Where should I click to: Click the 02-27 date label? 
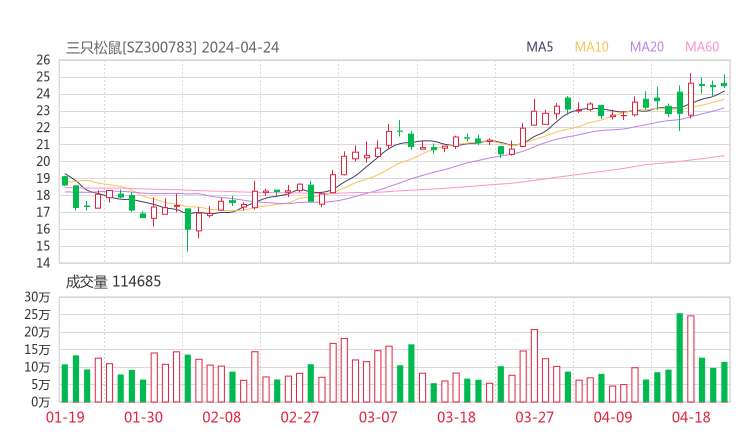coord(299,417)
